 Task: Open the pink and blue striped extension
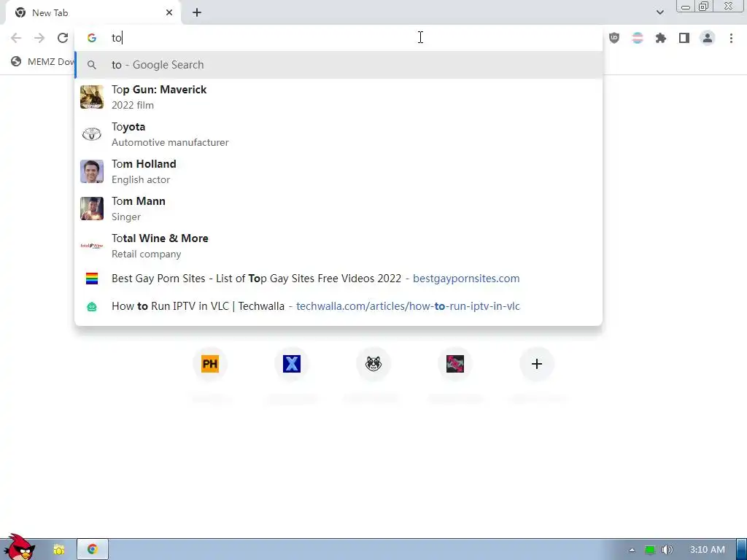click(x=638, y=38)
